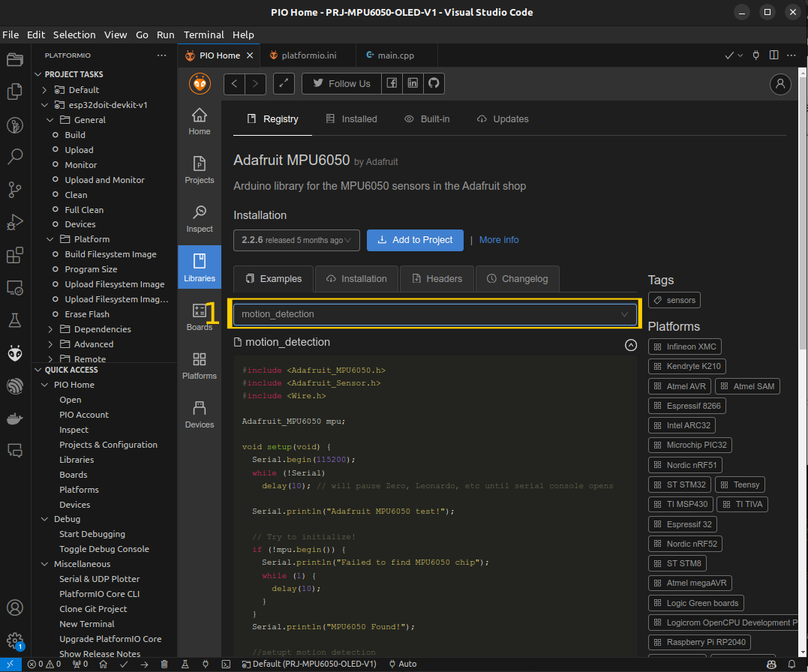
Task: Open the GitHub icon link
Action: coord(434,83)
